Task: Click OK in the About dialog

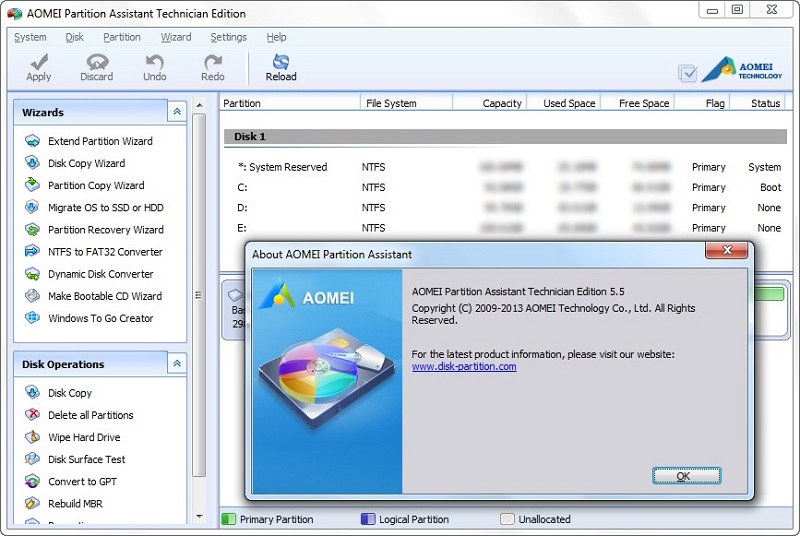Action: pyautogui.click(x=686, y=476)
